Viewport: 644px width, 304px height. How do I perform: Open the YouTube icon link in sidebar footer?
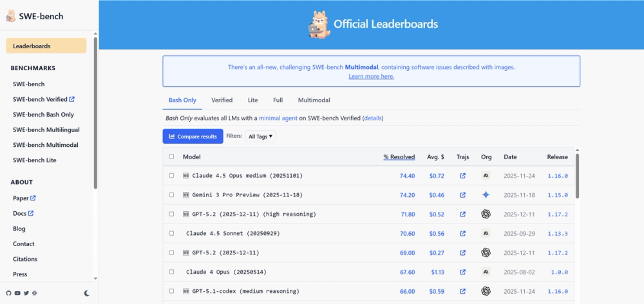(17, 293)
